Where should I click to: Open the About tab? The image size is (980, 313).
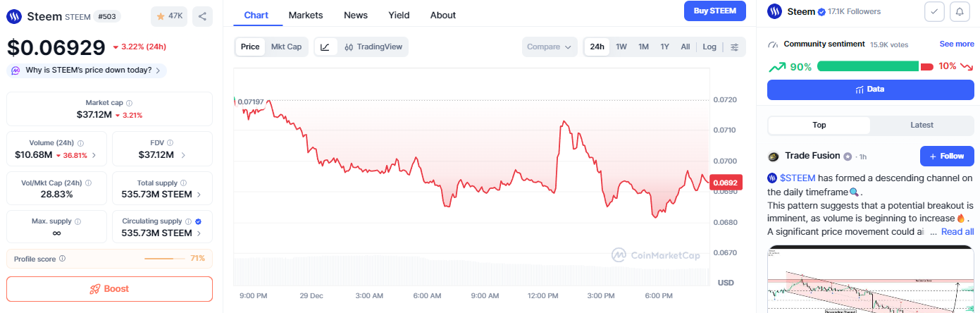click(443, 15)
